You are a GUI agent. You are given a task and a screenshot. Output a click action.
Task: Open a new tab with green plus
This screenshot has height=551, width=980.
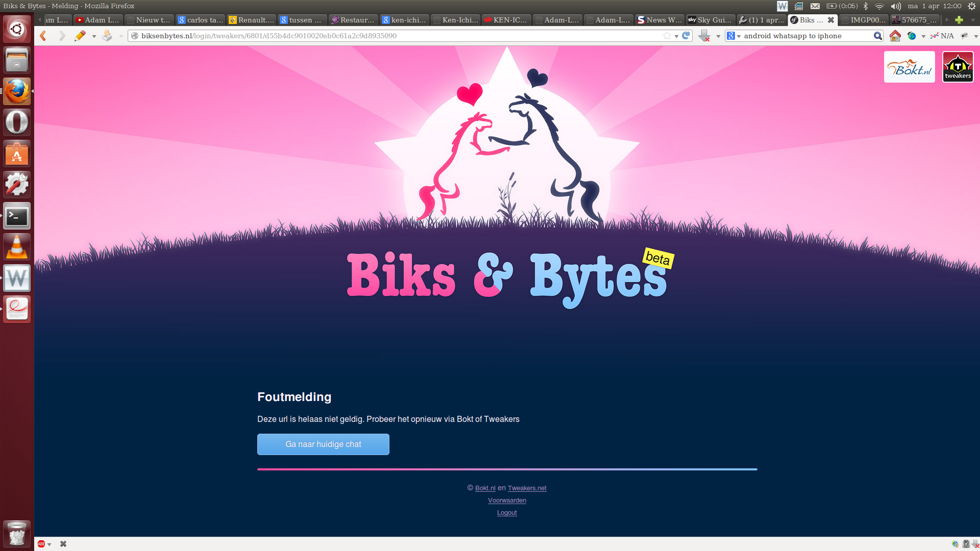959,20
